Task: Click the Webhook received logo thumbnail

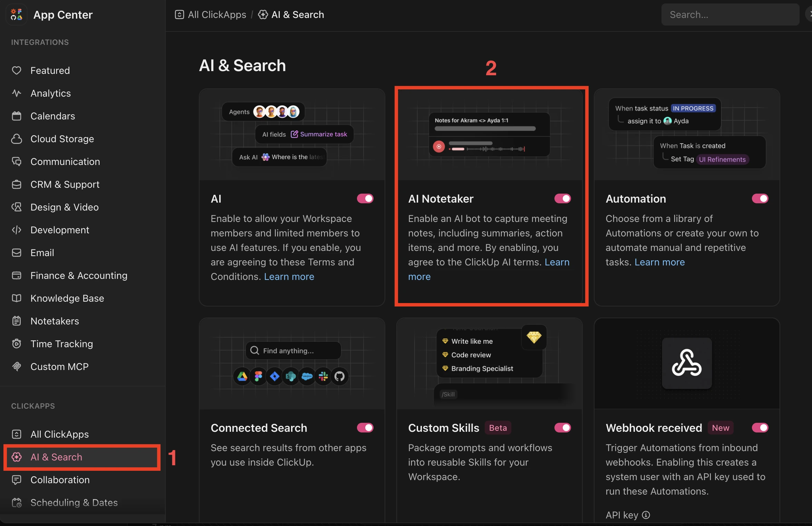Action: point(687,363)
